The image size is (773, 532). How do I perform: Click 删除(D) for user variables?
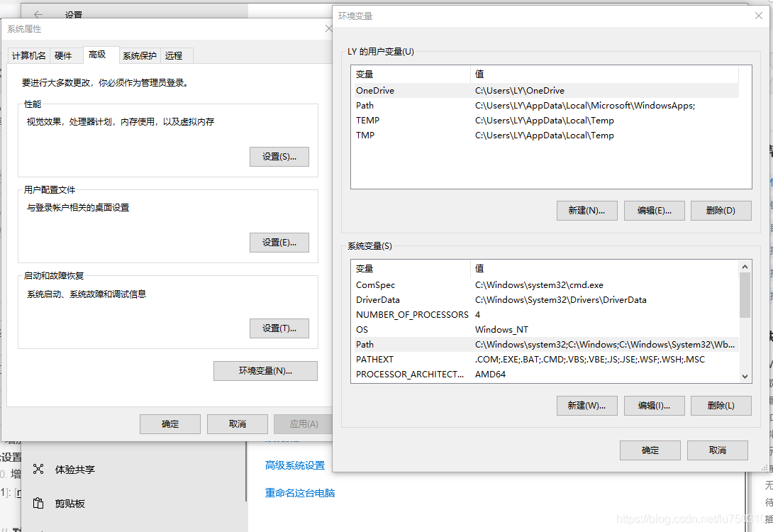tap(721, 211)
